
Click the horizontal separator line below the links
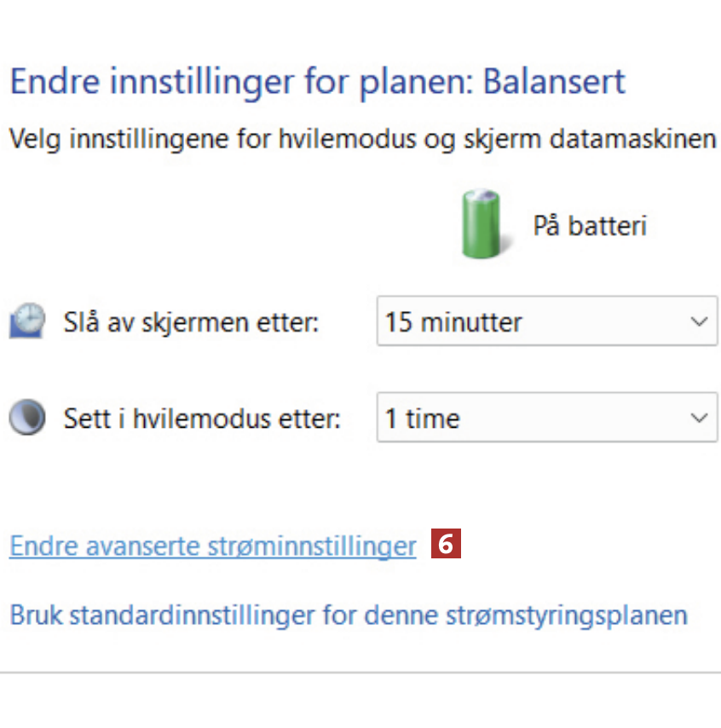pyautogui.click(x=360, y=673)
